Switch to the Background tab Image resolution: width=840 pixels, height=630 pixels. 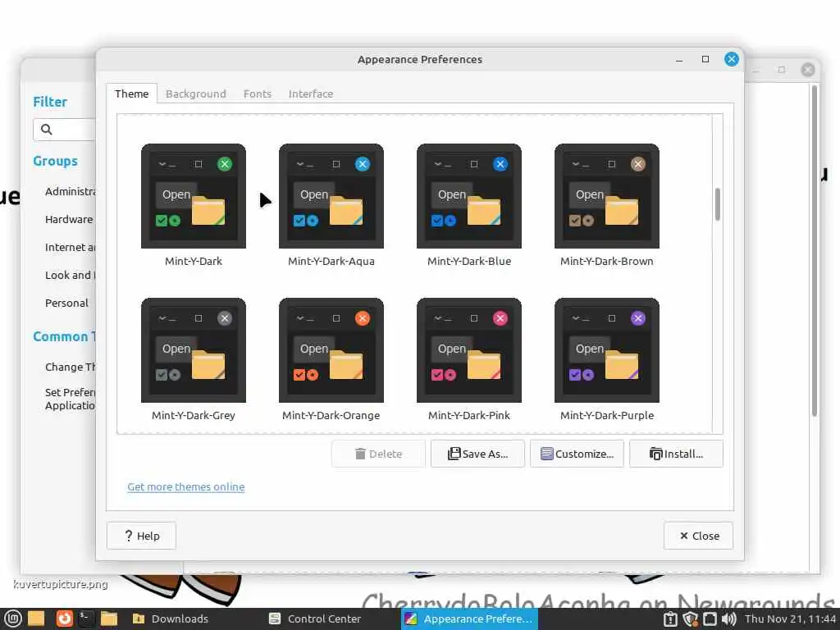tap(195, 94)
